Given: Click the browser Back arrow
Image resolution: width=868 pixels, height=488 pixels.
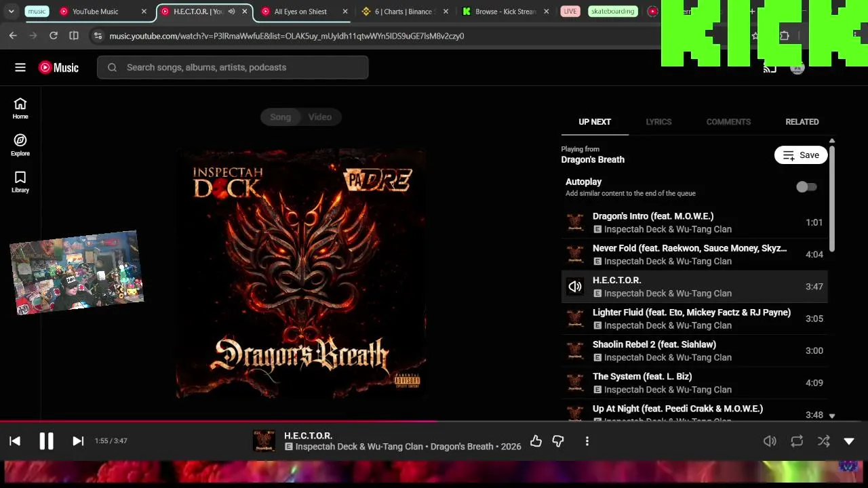Looking at the screenshot, I should (13, 35).
